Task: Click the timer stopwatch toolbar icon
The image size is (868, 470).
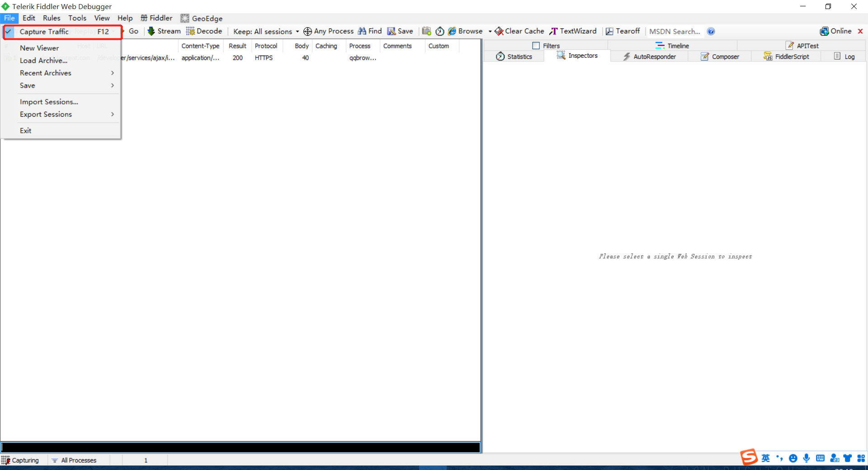Action: point(439,31)
